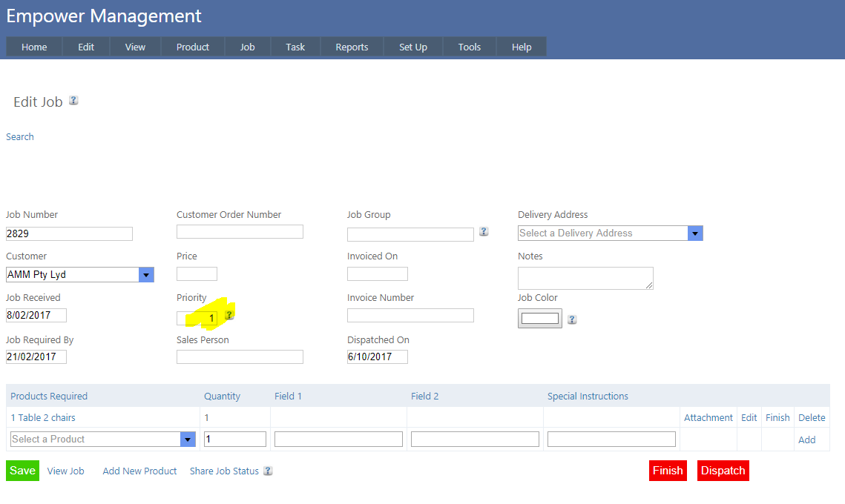Open the Select a Product dropdown
Viewport: 845px width, 504px height.
tap(188, 440)
